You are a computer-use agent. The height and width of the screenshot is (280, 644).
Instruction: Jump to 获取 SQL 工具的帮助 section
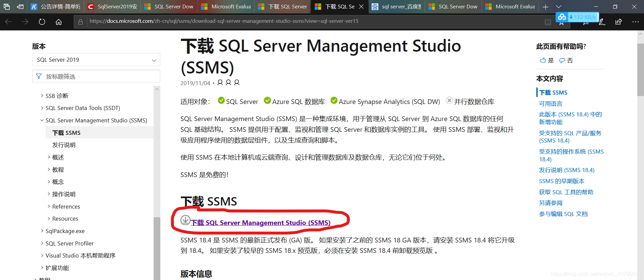(566, 192)
